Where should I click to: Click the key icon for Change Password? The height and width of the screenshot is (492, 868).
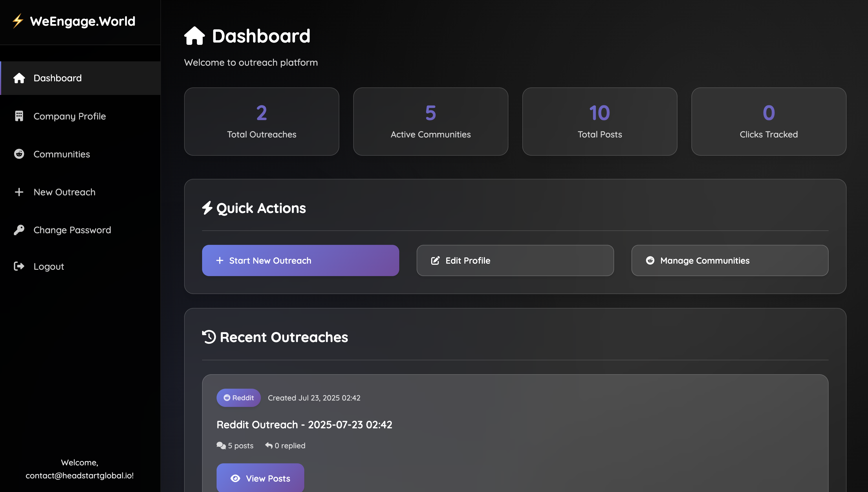19,230
